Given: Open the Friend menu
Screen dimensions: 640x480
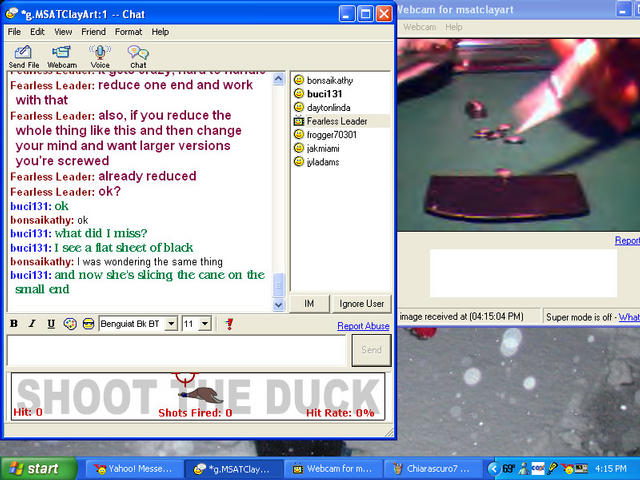Looking at the screenshot, I should (93, 32).
